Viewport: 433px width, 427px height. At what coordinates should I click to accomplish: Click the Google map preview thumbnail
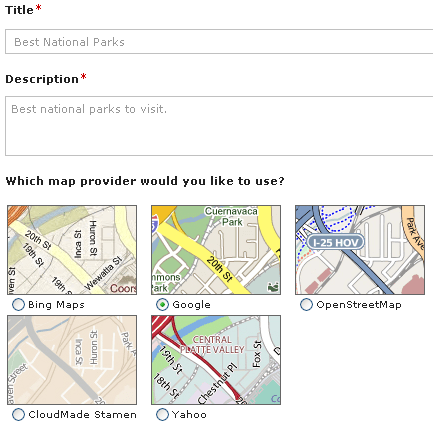pos(216,250)
